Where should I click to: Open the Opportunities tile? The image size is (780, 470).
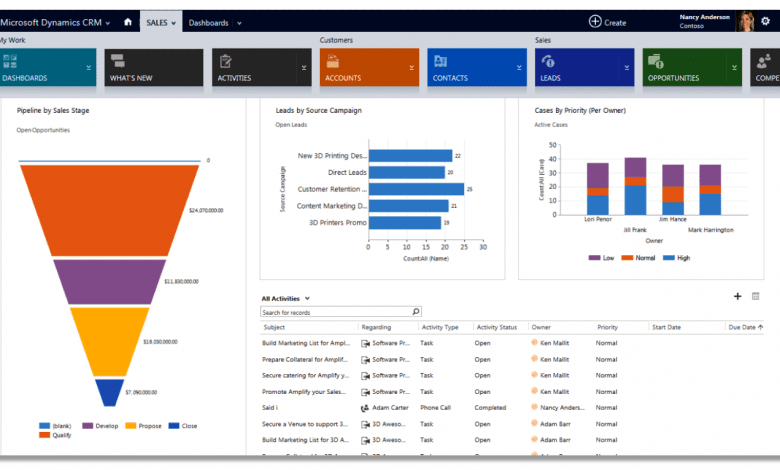(692, 67)
